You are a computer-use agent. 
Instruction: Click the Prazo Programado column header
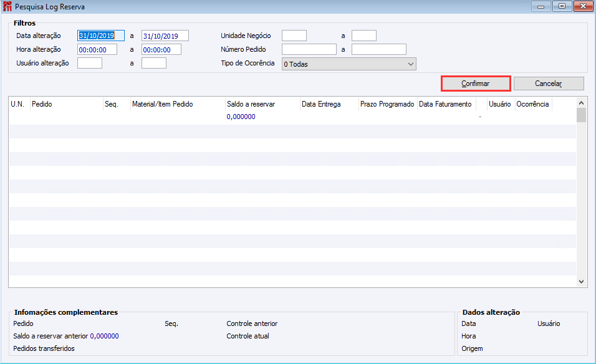click(x=388, y=104)
